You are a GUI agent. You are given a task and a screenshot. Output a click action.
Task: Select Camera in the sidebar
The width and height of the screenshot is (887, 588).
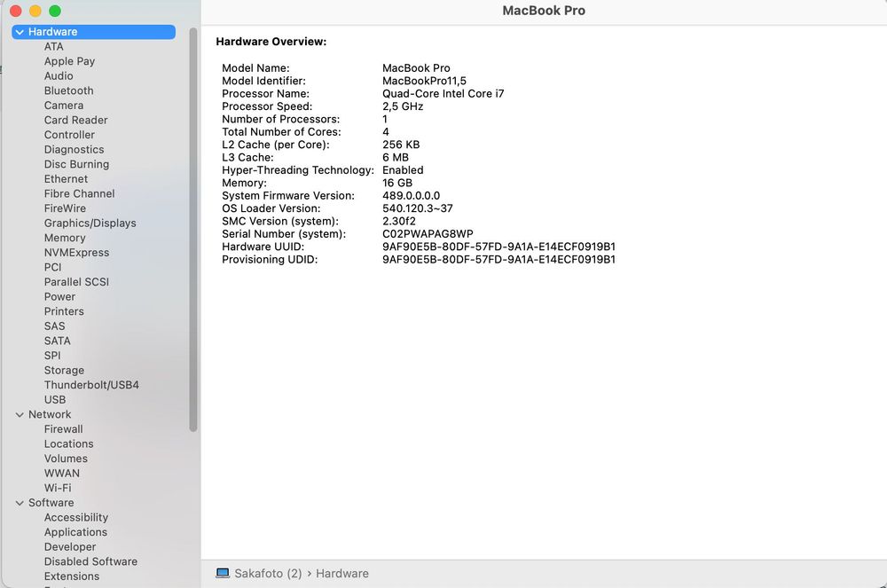click(x=63, y=106)
